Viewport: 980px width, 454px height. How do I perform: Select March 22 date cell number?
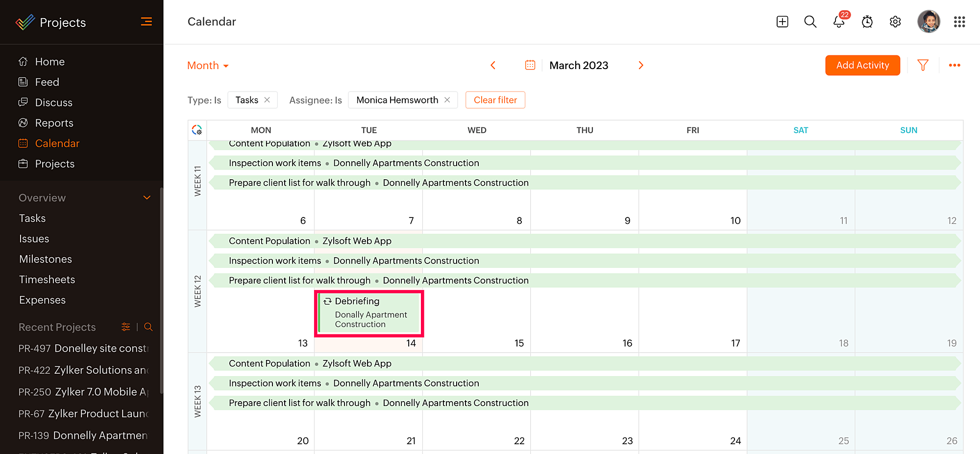[x=519, y=441]
